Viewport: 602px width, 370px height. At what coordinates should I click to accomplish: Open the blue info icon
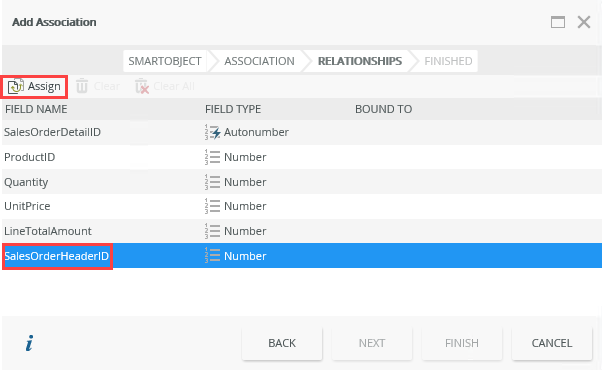(30, 343)
